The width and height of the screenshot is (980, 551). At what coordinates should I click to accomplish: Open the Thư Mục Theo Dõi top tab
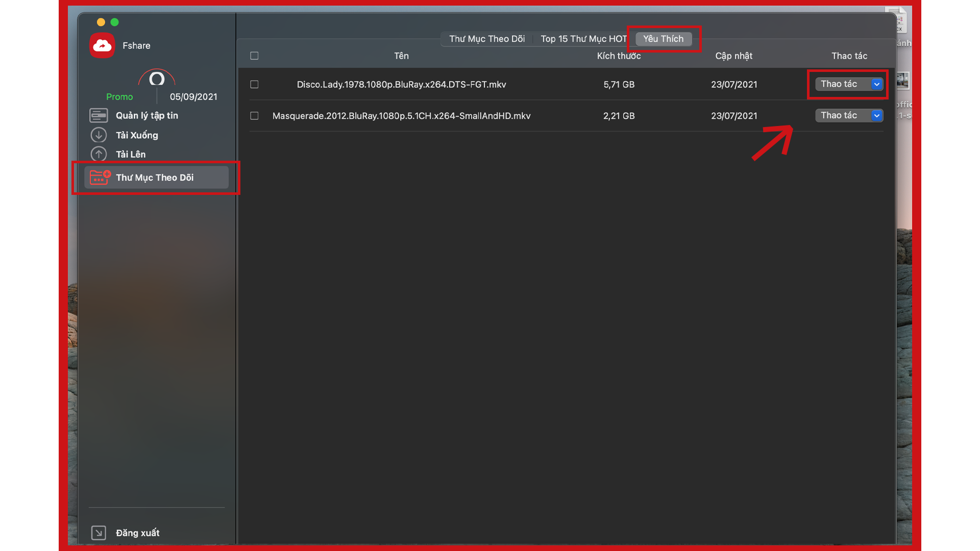(486, 39)
